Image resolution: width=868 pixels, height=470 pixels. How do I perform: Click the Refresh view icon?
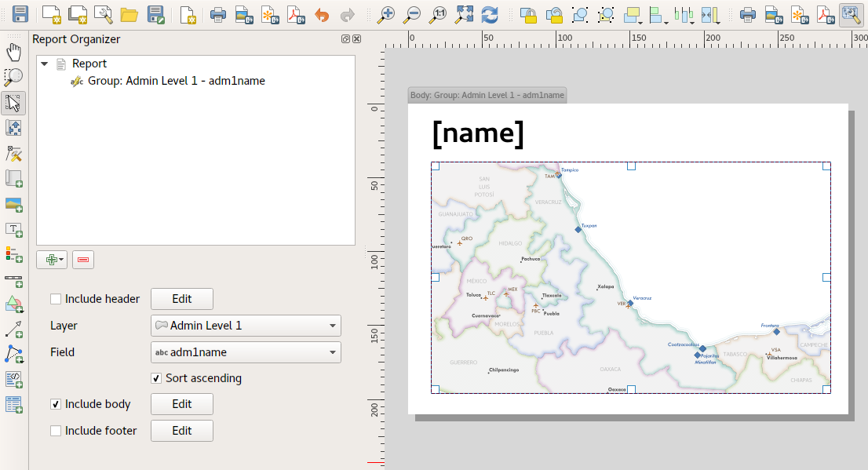490,14
